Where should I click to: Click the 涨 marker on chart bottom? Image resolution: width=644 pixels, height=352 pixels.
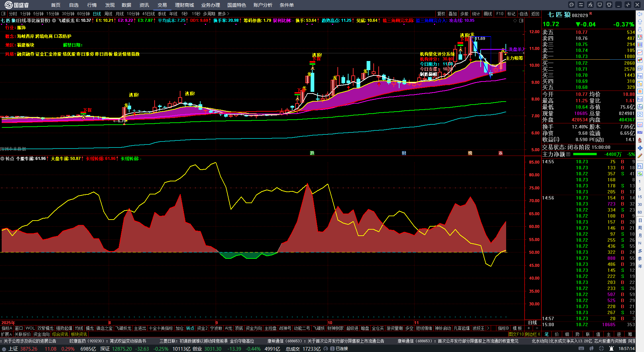coord(500,153)
